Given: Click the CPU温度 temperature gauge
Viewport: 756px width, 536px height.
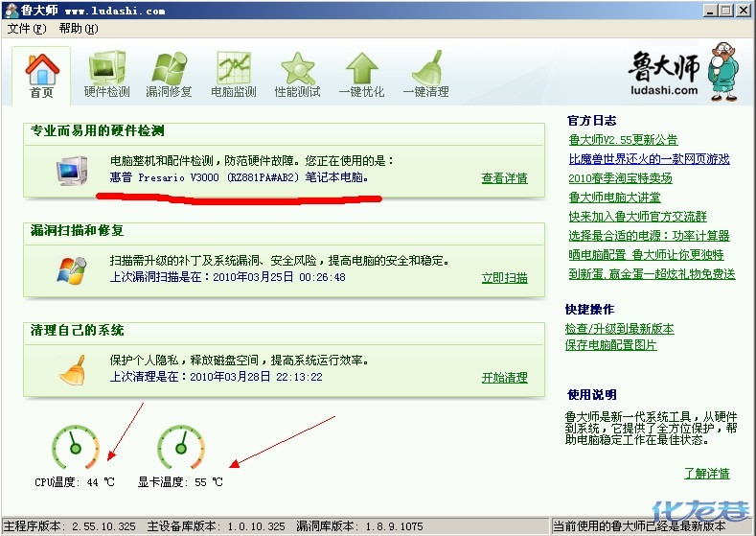Looking at the screenshot, I should tap(75, 449).
